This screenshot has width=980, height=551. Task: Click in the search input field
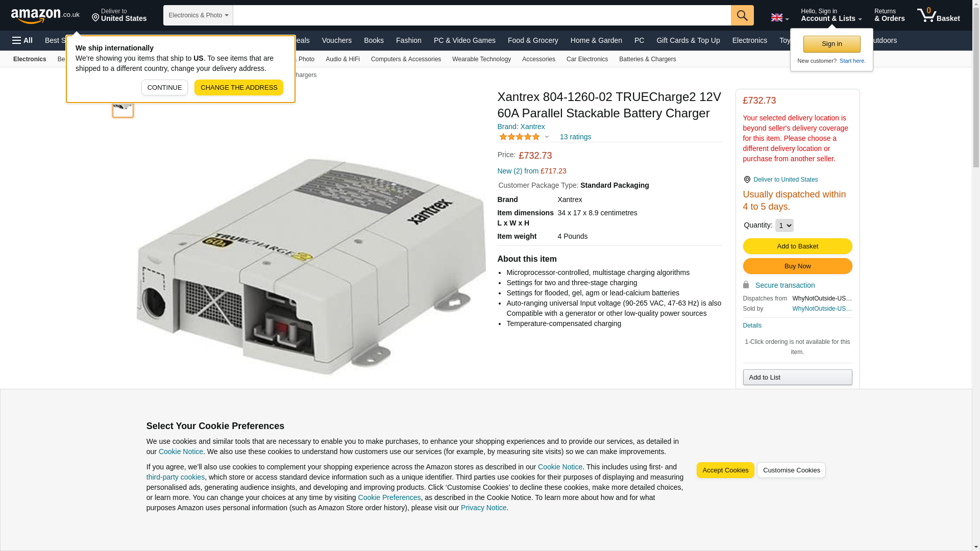point(482,15)
